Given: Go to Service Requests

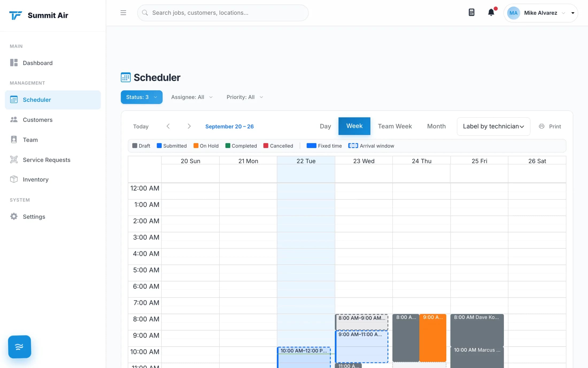Looking at the screenshot, I should click(x=53, y=160).
